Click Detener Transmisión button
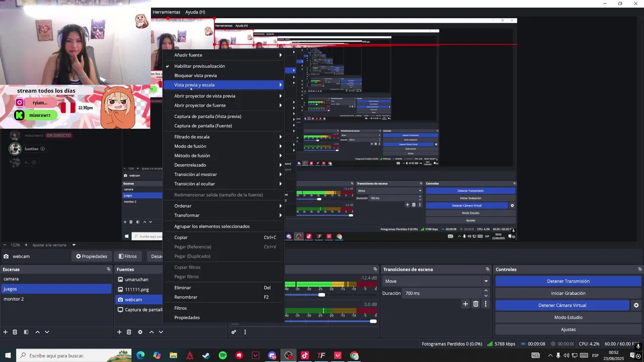This screenshot has height=362, width=644. coord(568,281)
